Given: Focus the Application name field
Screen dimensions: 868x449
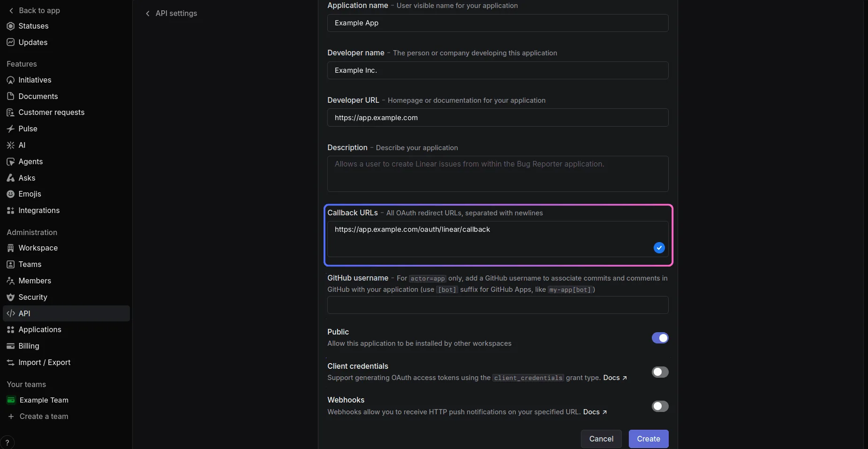Looking at the screenshot, I should [x=498, y=23].
